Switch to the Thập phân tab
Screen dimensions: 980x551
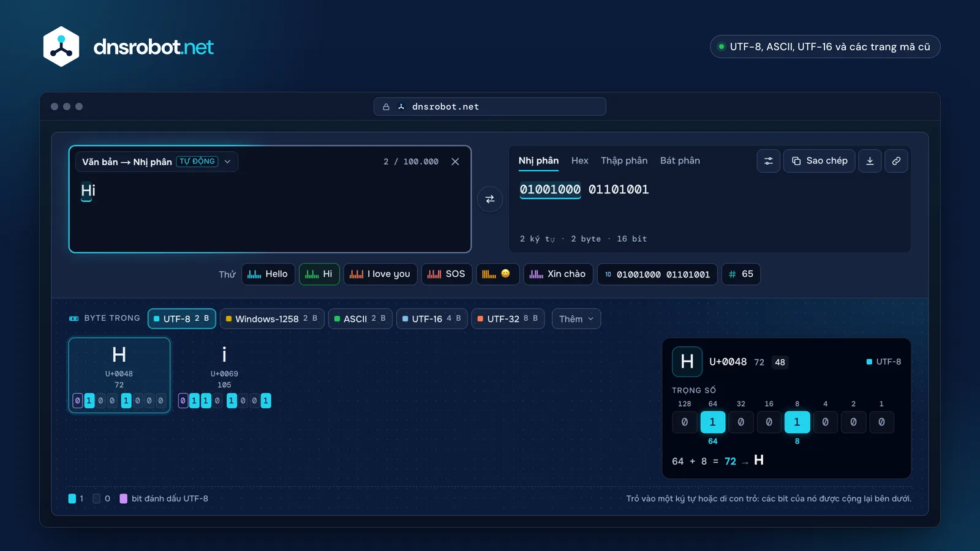[624, 160]
